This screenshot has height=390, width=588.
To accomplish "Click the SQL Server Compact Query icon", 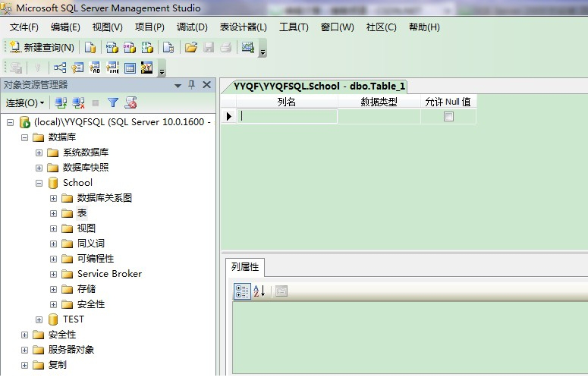I will click(168, 47).
